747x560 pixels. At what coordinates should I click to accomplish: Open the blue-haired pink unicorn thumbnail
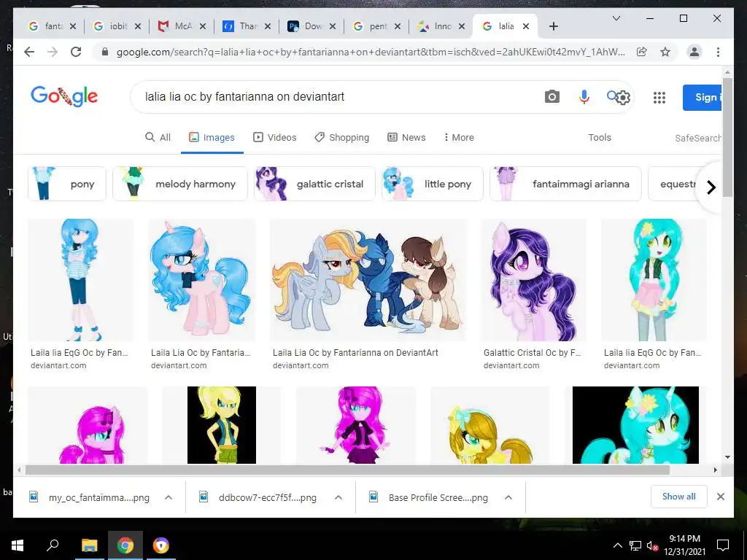coord(201,279)
